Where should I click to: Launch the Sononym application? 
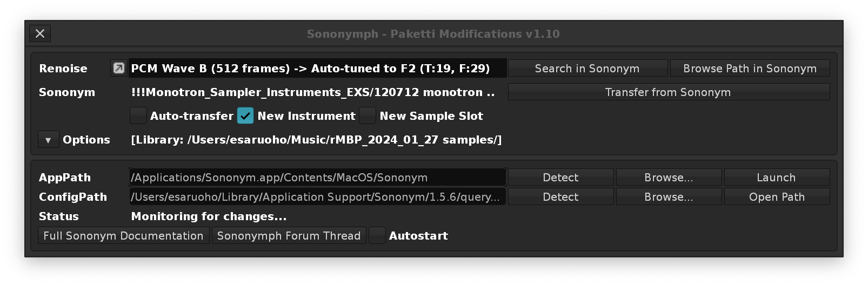(x=776, y=178)
